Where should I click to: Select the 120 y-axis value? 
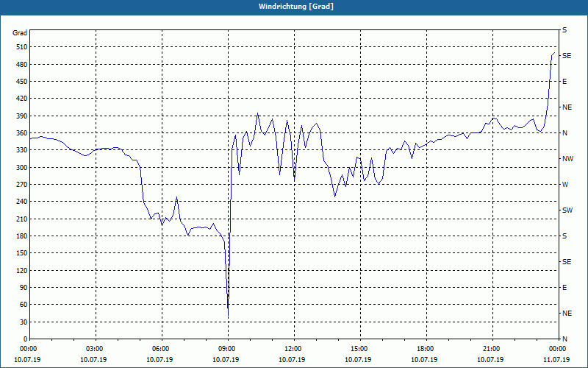[22, 270]
